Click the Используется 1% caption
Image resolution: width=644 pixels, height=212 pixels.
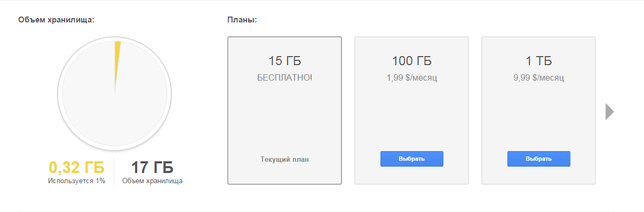point(76,181)
